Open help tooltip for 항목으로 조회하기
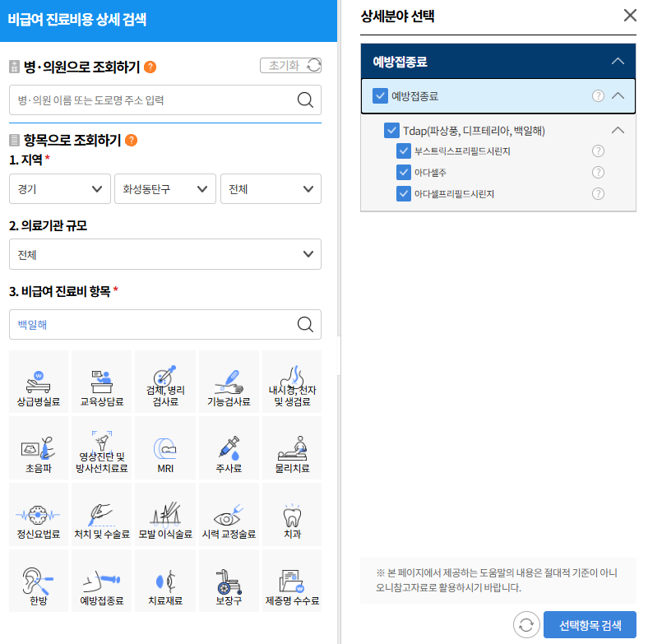This screenshot has height=644, width=648. click(x=131, y=140)
